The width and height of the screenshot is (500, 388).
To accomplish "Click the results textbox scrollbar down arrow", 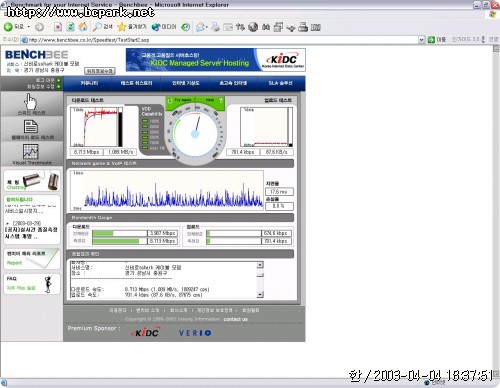I will [260, 294].
